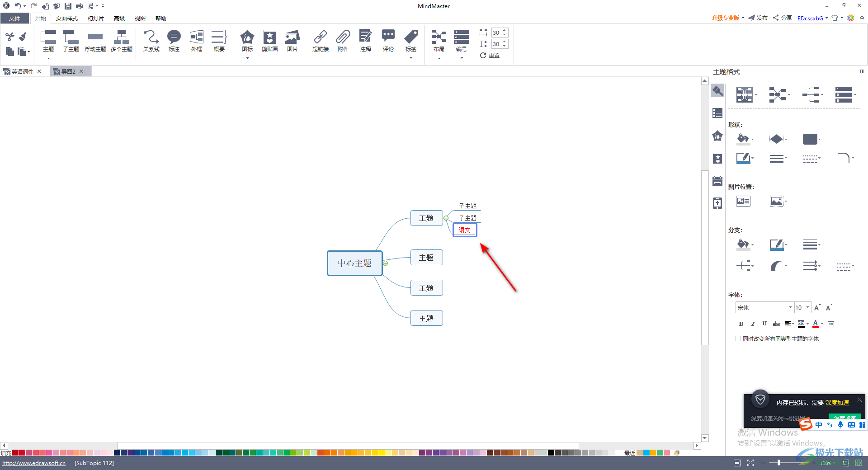This screenshot has height=470, width=868.
Task: Add a 关系线 relationship line
Action: pyautogui.click(x=151, y=41)
